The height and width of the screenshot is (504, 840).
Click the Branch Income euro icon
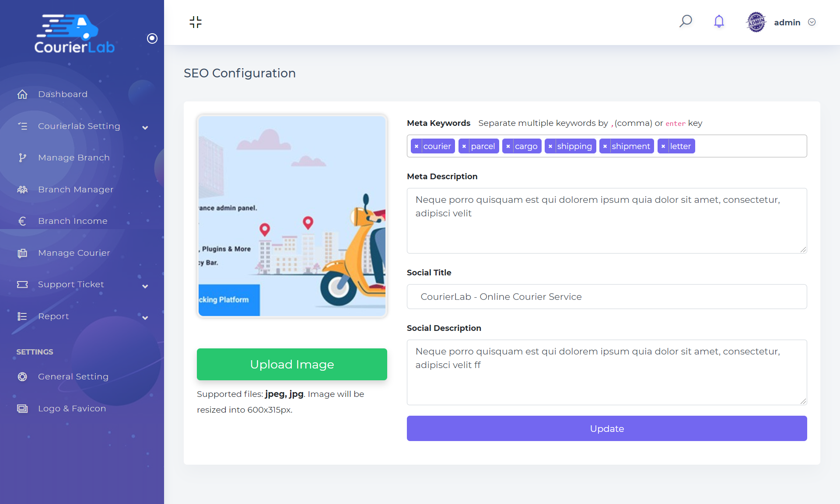click(x=22, y=221)
